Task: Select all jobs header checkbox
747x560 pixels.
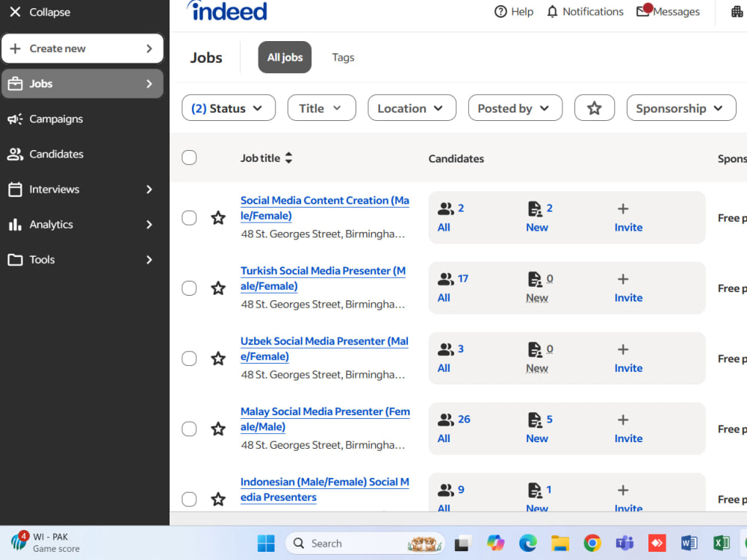Action: (x=189, y=158)
